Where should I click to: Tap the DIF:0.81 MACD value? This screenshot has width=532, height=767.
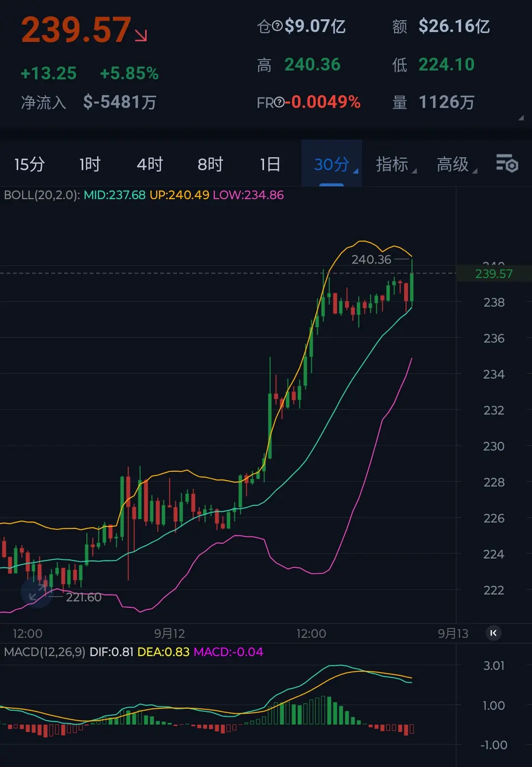[x=111, y=652]
